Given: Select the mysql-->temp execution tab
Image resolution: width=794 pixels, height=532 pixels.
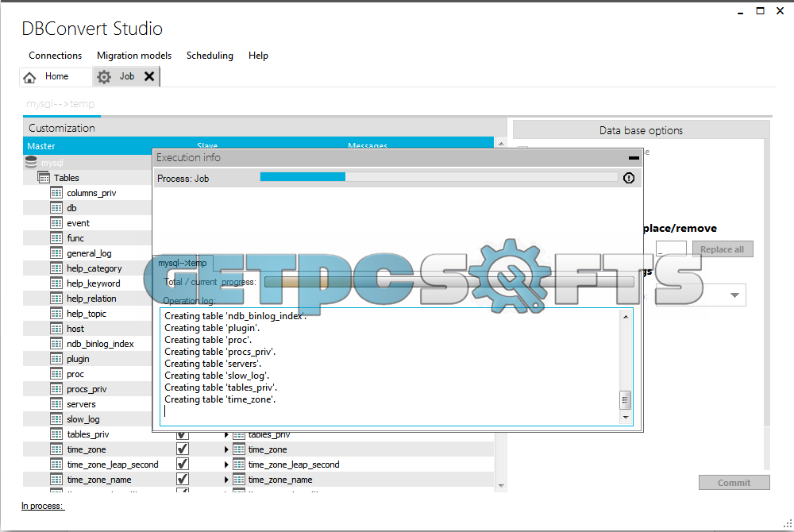Looking at the screenshot, I should point(183,263).
